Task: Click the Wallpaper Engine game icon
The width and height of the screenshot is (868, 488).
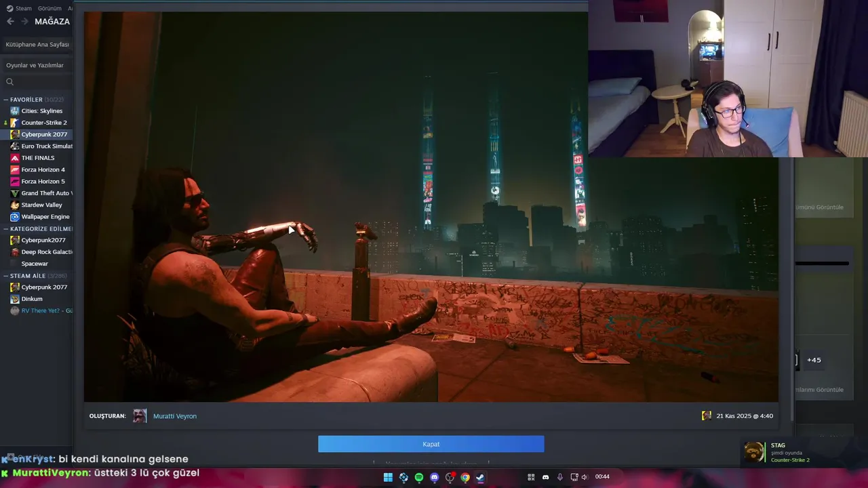Action: point(15,216)
